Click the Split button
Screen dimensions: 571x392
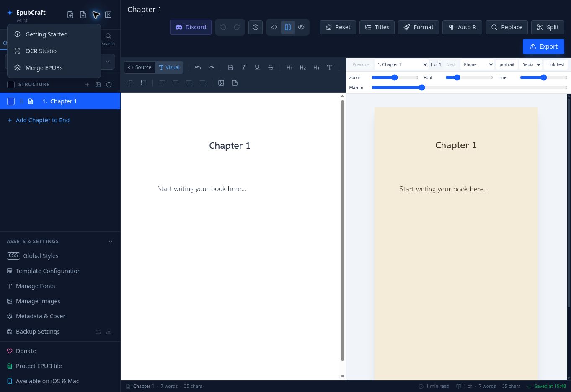[548, 27]
